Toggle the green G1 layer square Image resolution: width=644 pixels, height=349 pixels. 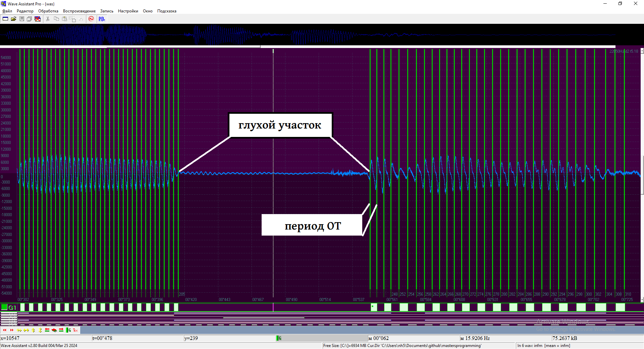(4, 307)
